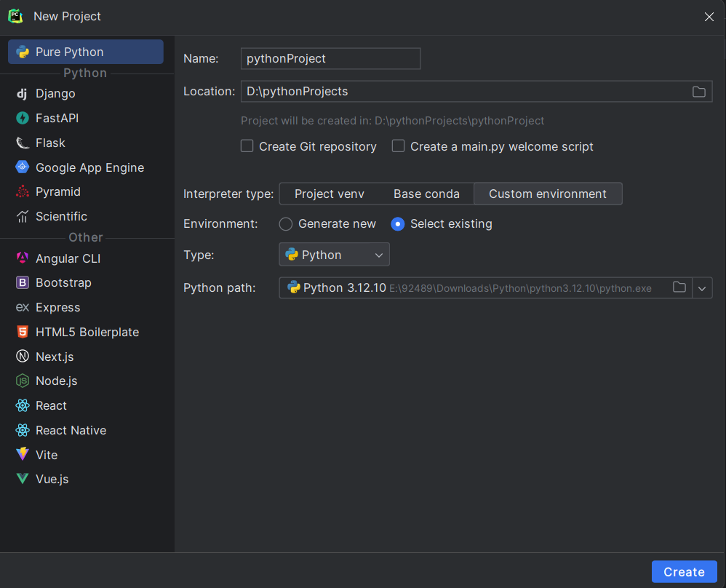The image size is (726, 588).
Task: Select FastAPI label text
Action: 57,118
